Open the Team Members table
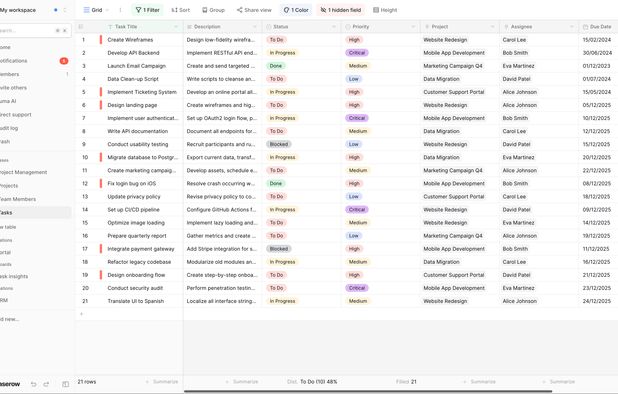The image size is (618, 394). 35,199
